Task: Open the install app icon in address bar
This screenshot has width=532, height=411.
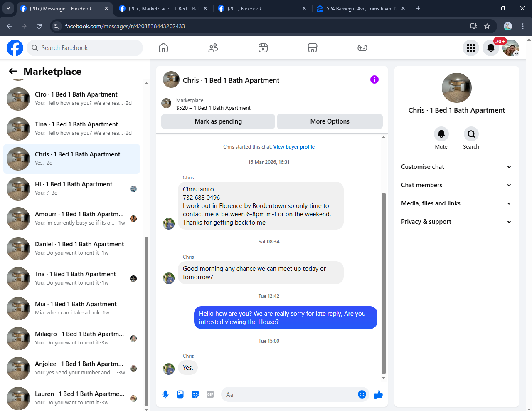Action: [x=474, y=26]
